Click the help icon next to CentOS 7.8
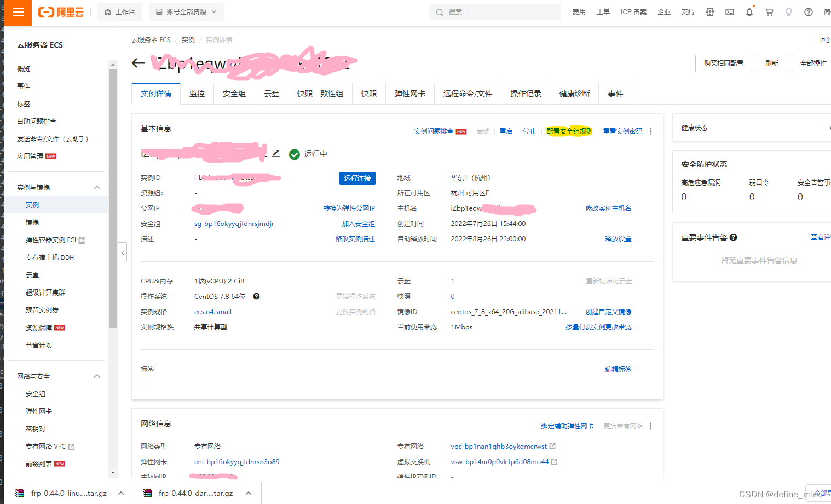The width and height of the screenshot is (831, 504). pyautogui.click(x=256, y=296)
